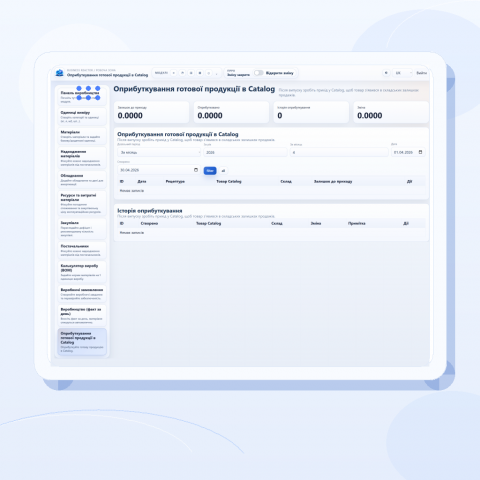Click the round icon left of UK selector

point(386,73)
